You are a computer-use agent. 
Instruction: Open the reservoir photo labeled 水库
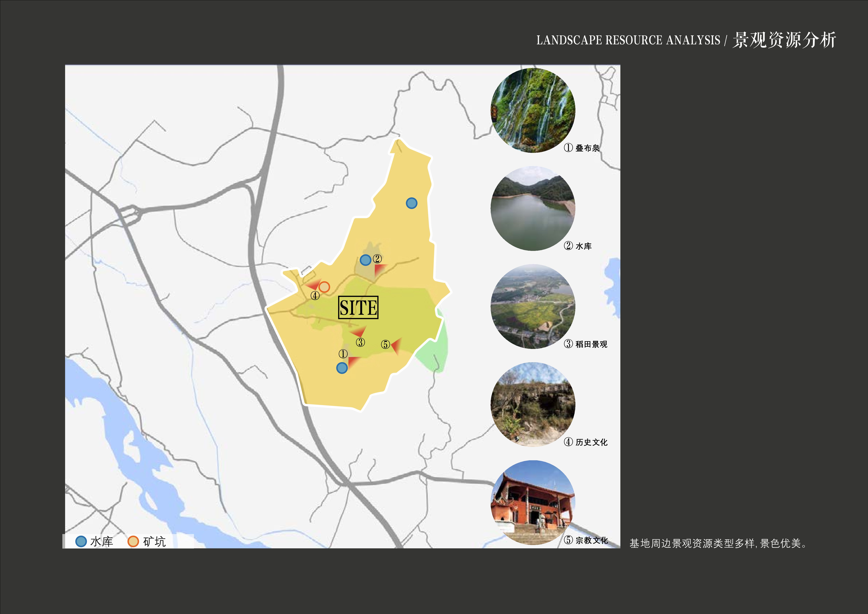pyautogui.click(x=533, y=209)
